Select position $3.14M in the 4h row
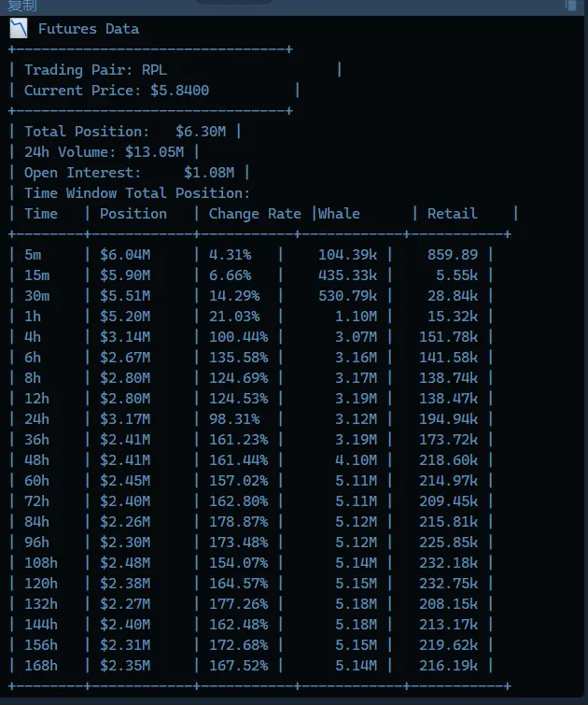Screen dimensions: 588x705 pos(125,337)
